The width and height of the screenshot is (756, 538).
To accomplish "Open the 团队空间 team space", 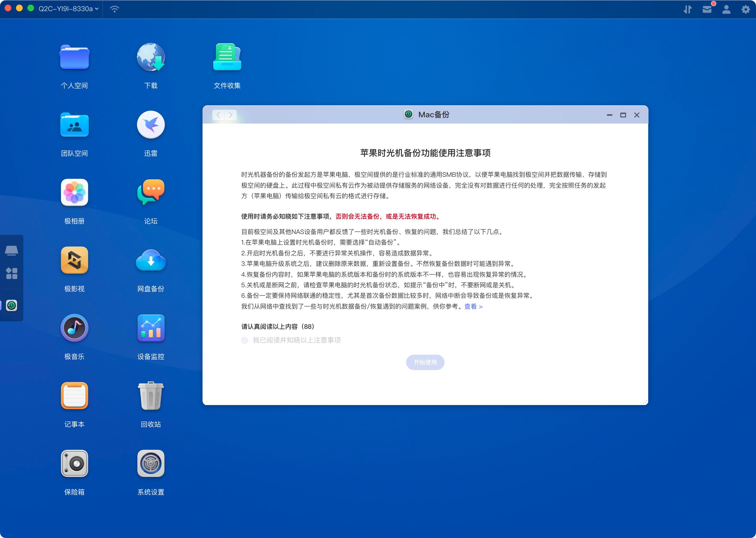I will click(x=74, y=125).
